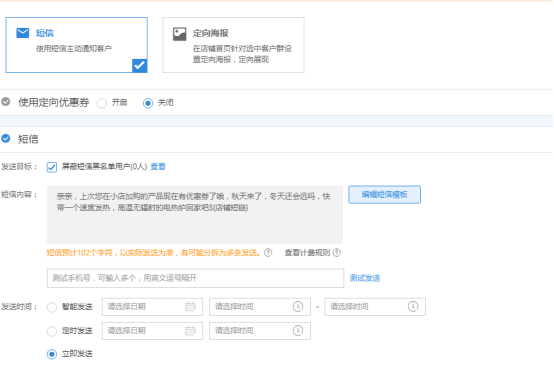This screenshot has width=554, height=372.
Task: Click 编辑短信模板 button
Action: 384,195
